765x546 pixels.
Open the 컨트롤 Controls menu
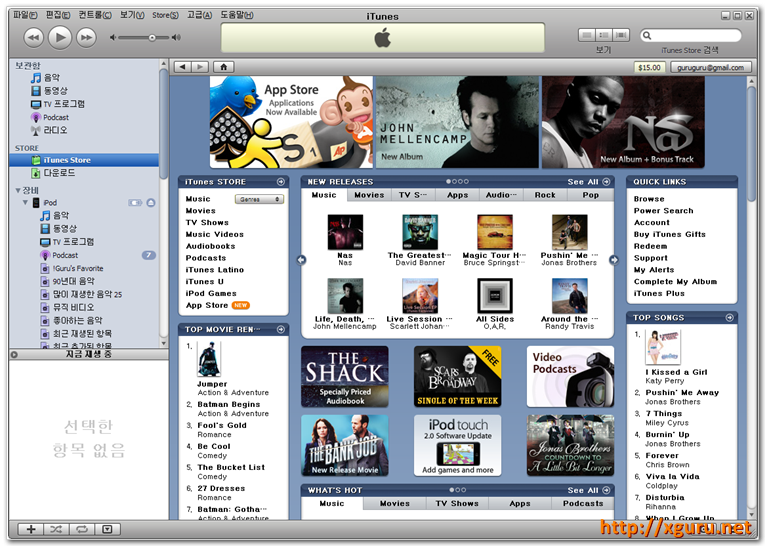(x=95, y=15)
